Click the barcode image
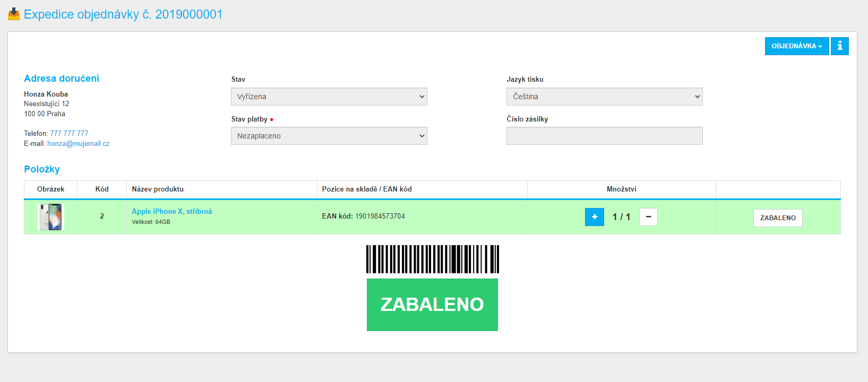Image resolution: width=868 pixels, height=382 pixels. click(433, 259)
